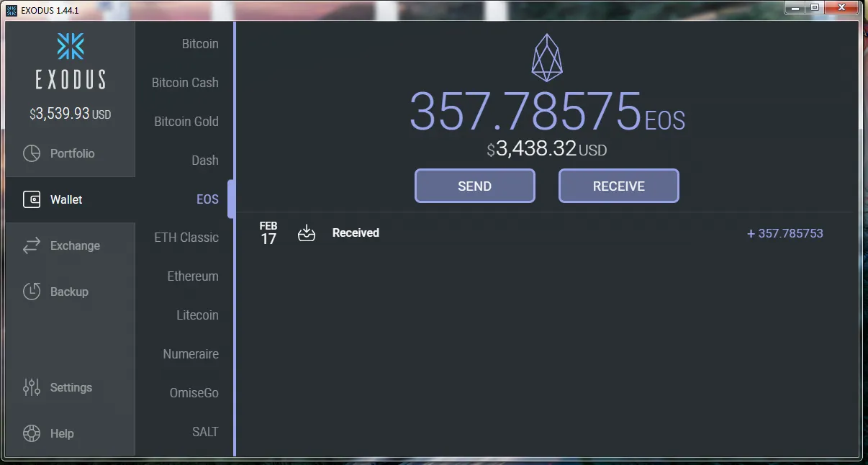Image resolution: width=868 pixels, height=465 pixels.
Task: Click the Exchange arrows icon
Action: [x=31, y=245]
